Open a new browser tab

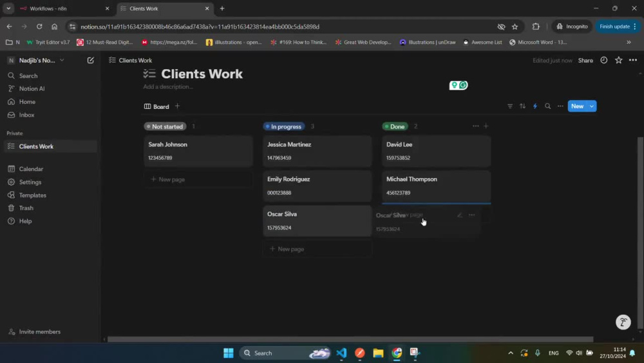click(x=222, y=8)
